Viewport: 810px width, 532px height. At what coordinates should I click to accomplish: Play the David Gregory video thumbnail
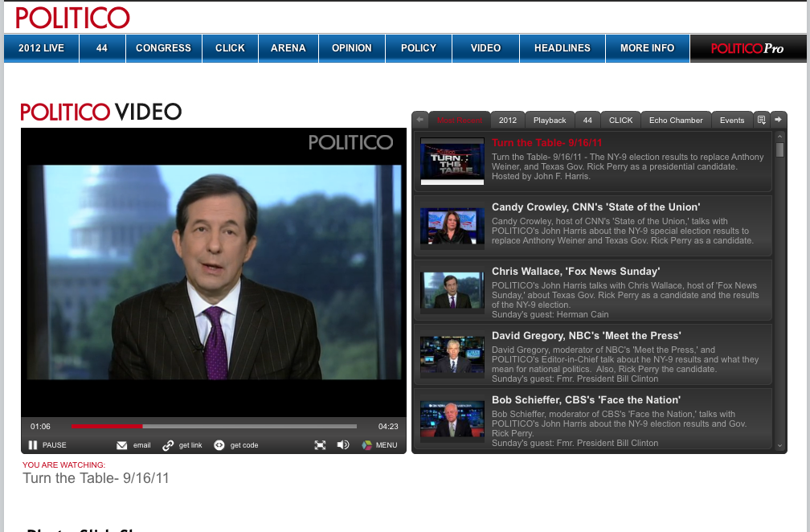[452, 355]
